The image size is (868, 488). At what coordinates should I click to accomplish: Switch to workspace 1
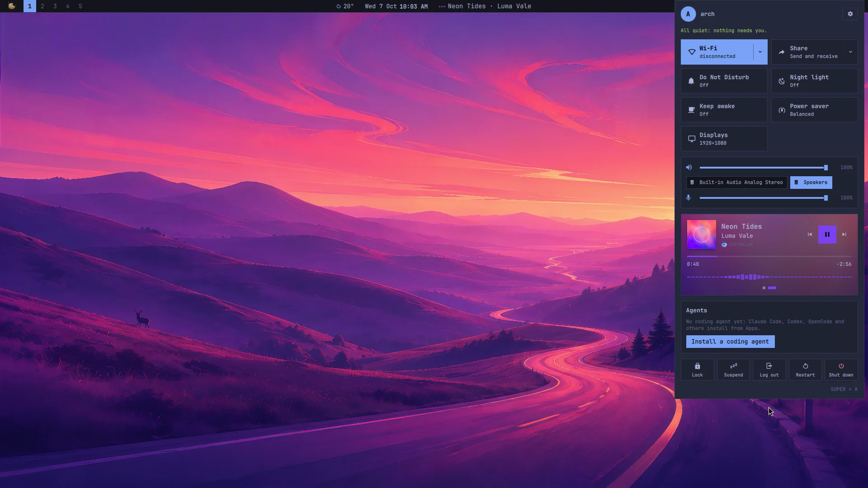point(30,6)
